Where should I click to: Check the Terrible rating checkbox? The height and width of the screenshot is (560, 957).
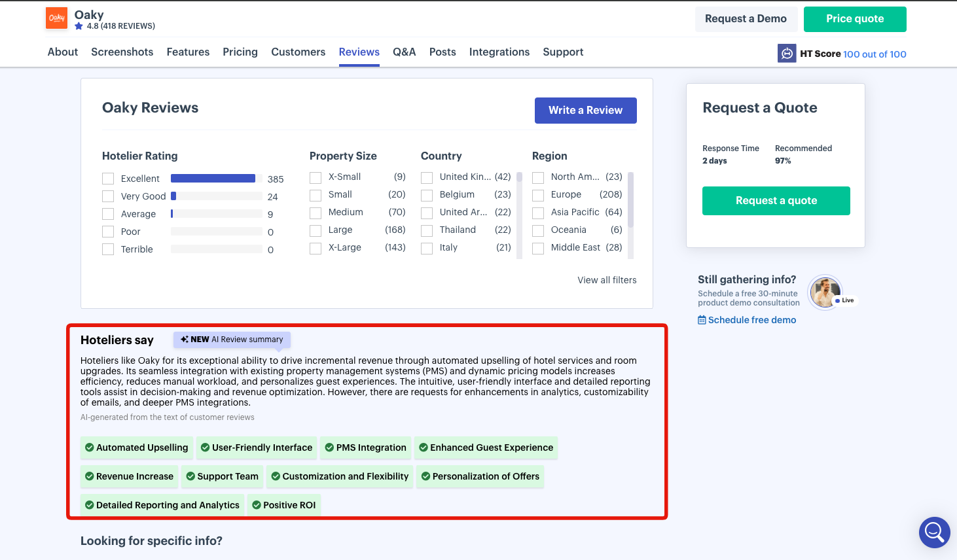pos(108,249)
